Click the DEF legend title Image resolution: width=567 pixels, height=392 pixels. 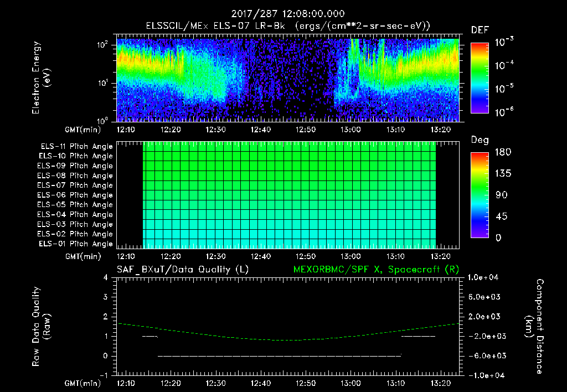pos(480,30)
